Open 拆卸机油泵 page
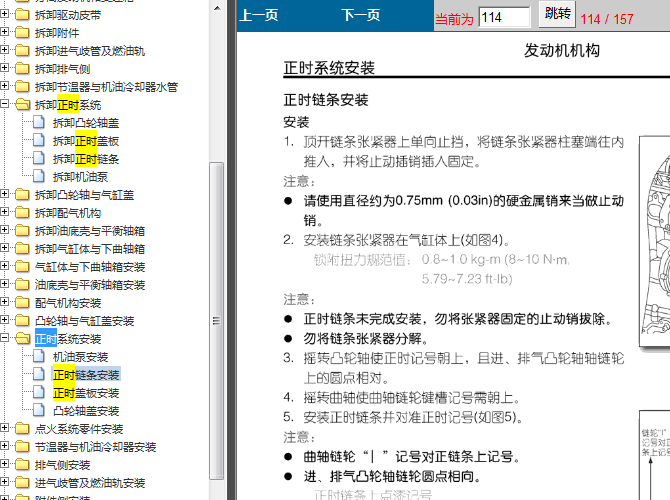 tap(80, 177)
